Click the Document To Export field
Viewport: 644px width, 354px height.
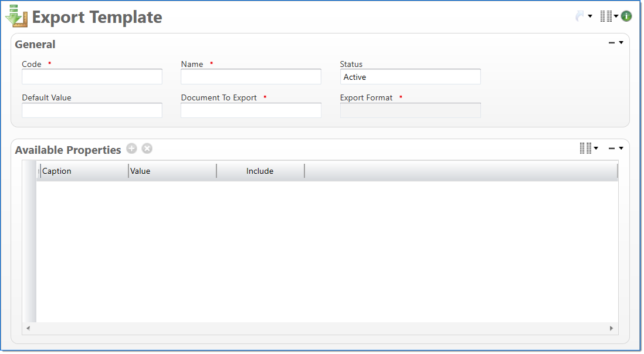pos(251,110)
